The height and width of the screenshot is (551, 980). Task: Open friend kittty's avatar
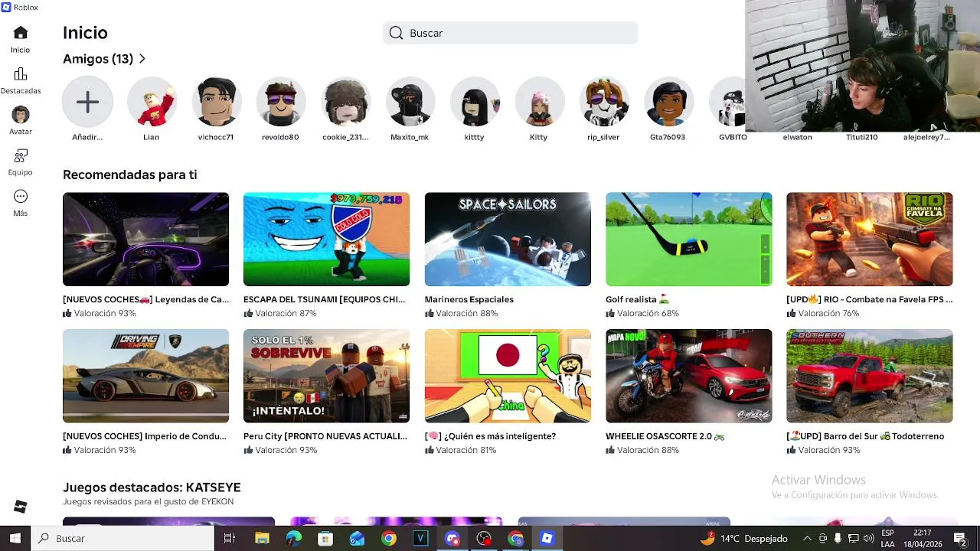pos(474,102)
